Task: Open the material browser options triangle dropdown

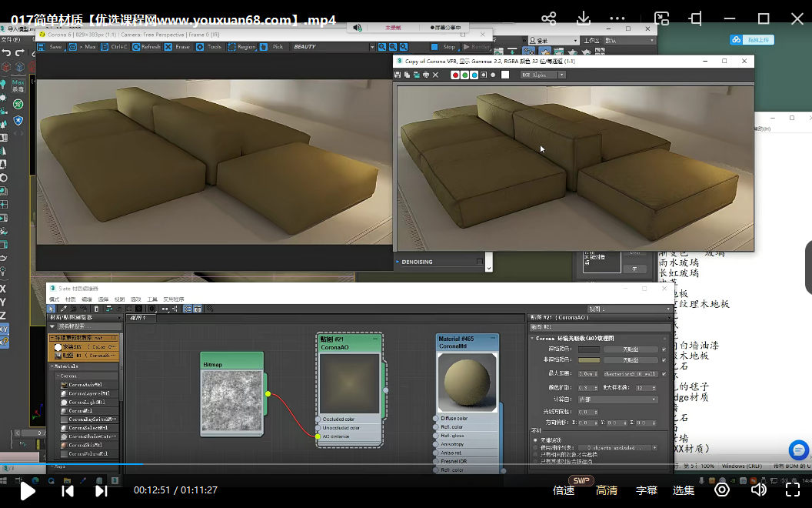Action: pyautogui.click(x=52, y=326)
